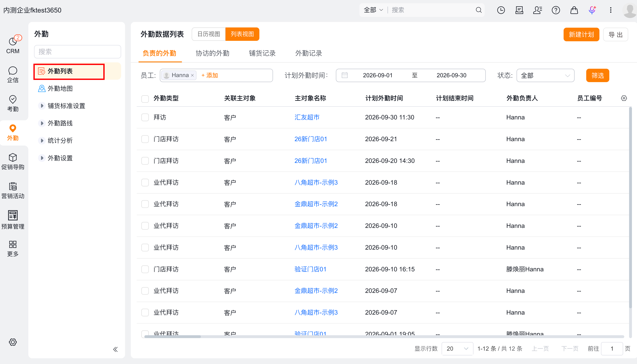Check the 2026-09-20 14:30 row checkbox

(x=145, y=161)
